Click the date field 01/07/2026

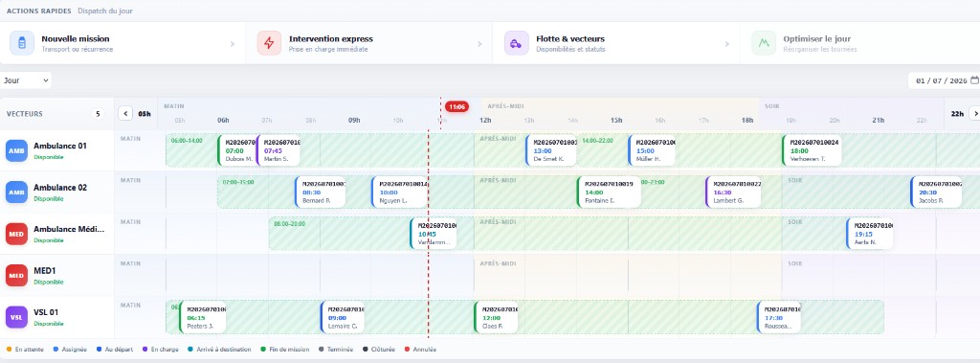click(944, 80)
